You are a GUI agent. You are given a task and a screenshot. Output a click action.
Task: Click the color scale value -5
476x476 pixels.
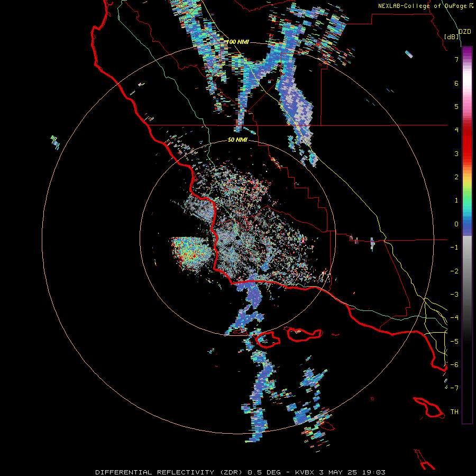tap(454, 342)
